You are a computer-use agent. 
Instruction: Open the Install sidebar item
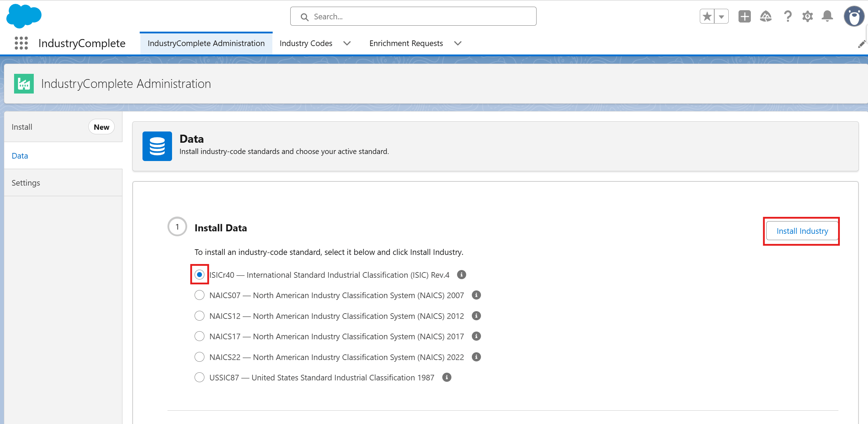[63, 127]
